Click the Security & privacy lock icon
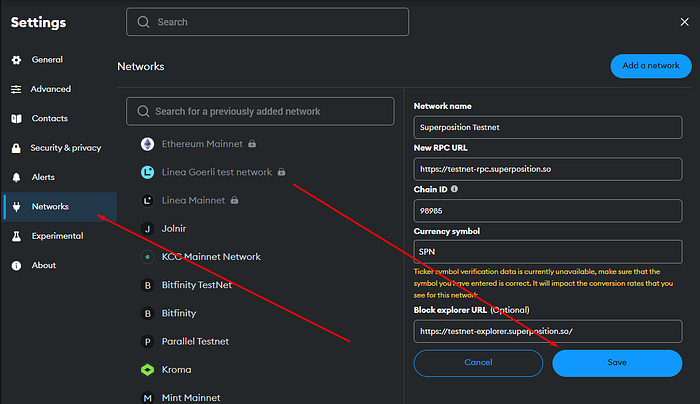The width and height of the screenshot is (700, 404). [16, 148]
